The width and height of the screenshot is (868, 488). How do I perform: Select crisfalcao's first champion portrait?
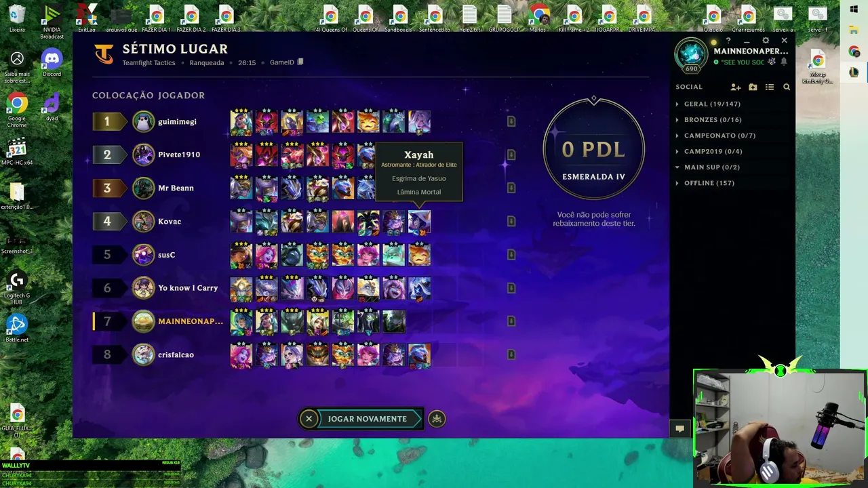tap(241, 355)
